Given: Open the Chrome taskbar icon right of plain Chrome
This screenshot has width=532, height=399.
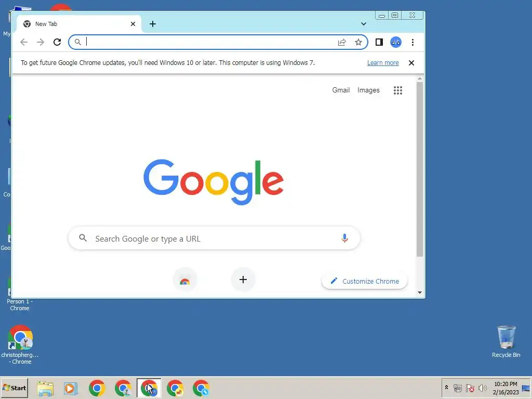Looking at the screenshot, I should pos(123,388).
